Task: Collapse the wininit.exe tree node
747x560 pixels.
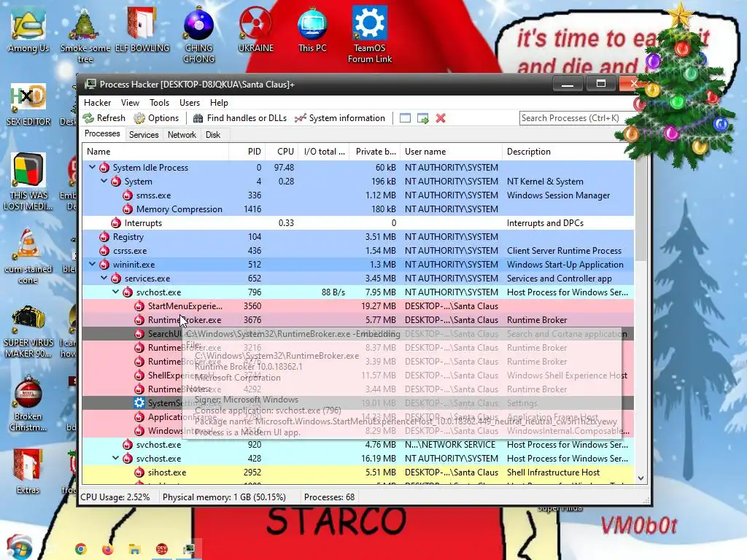Action: click(x=93, y=264)
